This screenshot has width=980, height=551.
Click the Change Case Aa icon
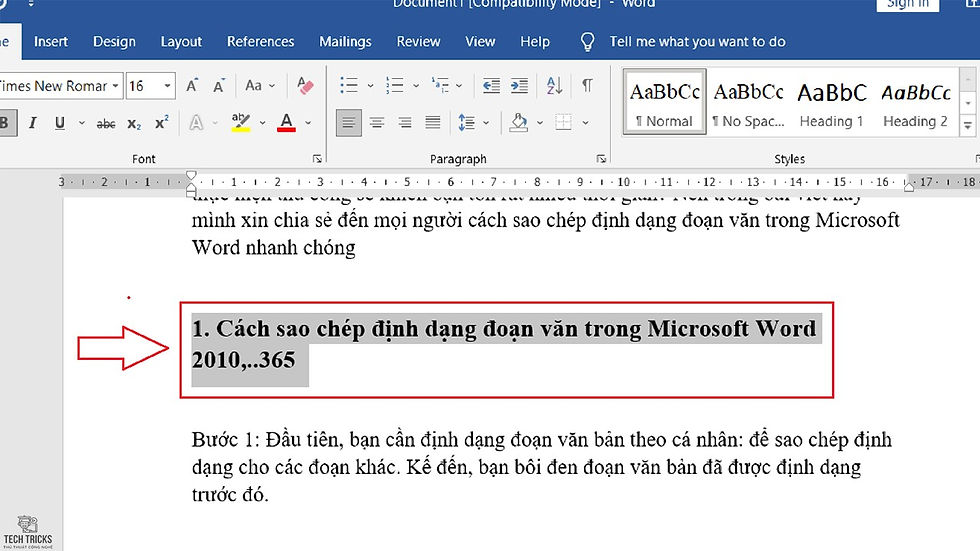tap(254, 86)
